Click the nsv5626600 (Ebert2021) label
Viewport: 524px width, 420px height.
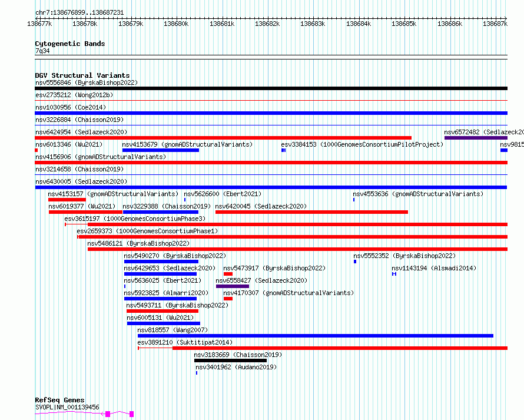[x=223, y=194]
